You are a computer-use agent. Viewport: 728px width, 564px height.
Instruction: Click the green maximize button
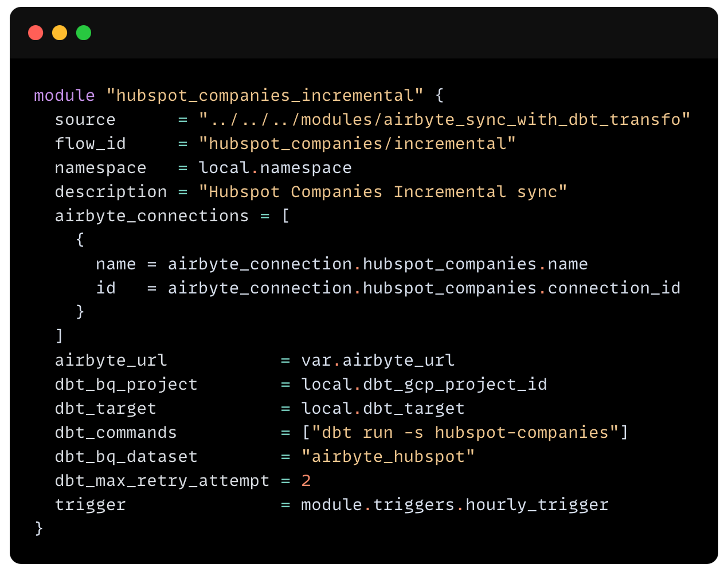84,33
